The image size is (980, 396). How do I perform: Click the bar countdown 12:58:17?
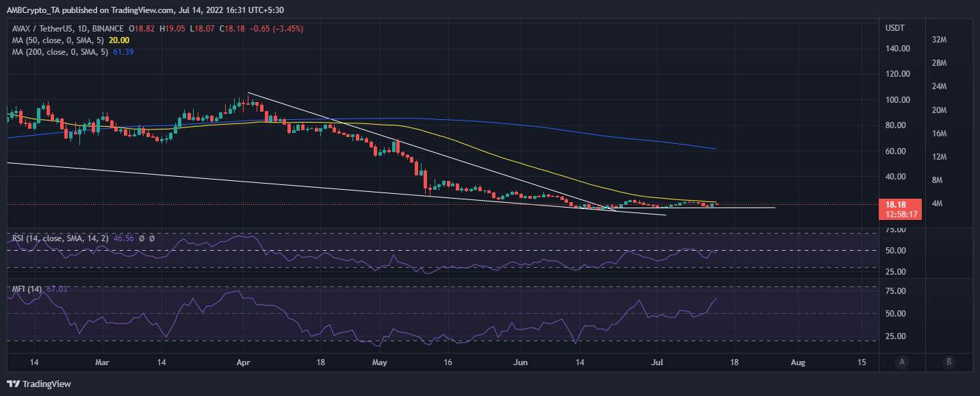pyautogui.click(x=900, y=214)
